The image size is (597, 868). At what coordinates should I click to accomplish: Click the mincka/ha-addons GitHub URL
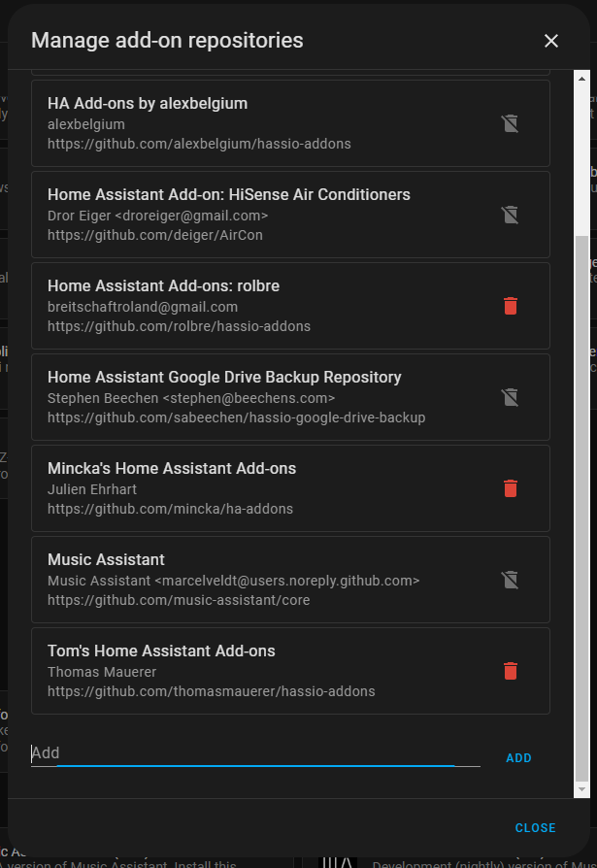pyautogui.click(x=171, y=510)
